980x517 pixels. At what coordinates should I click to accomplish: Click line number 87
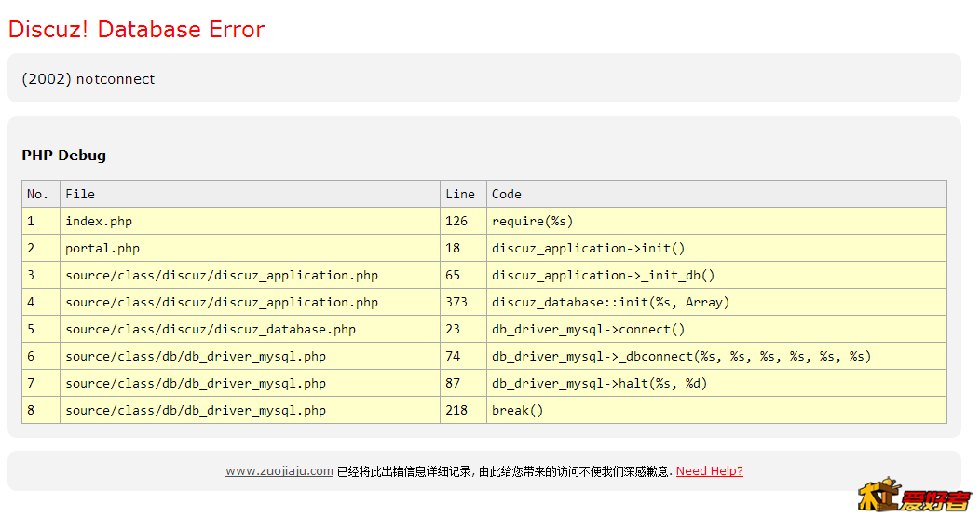[x=453, y=383]
